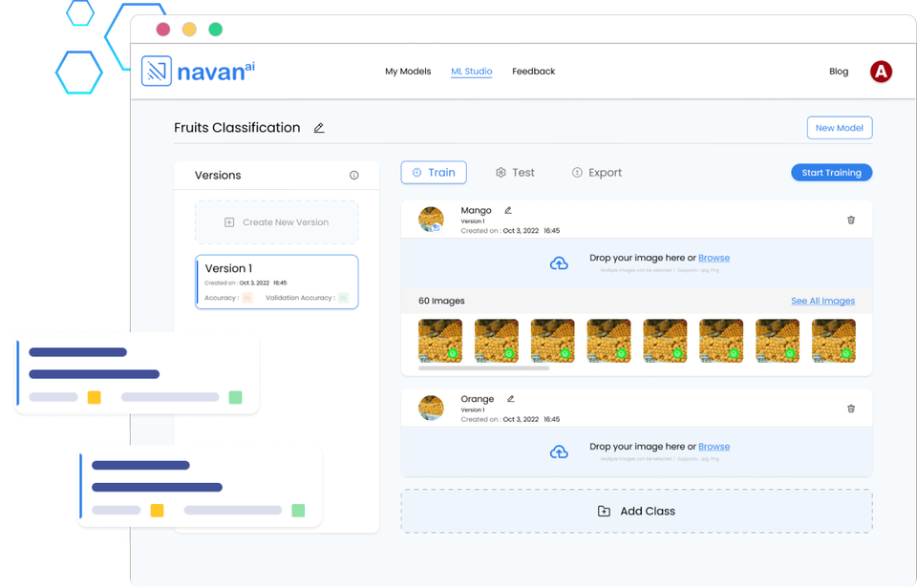Delete the Orange class with the trash icon

click(851, 409)
